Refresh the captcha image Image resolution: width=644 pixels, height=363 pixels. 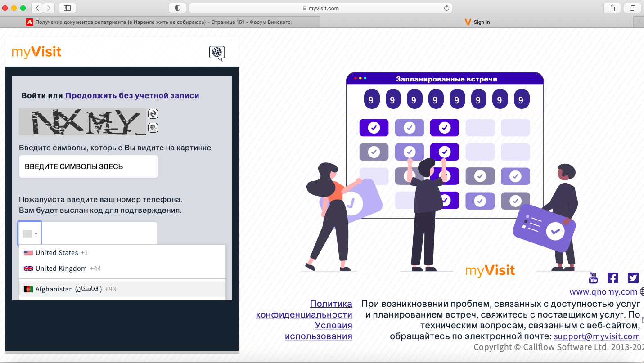153,114
